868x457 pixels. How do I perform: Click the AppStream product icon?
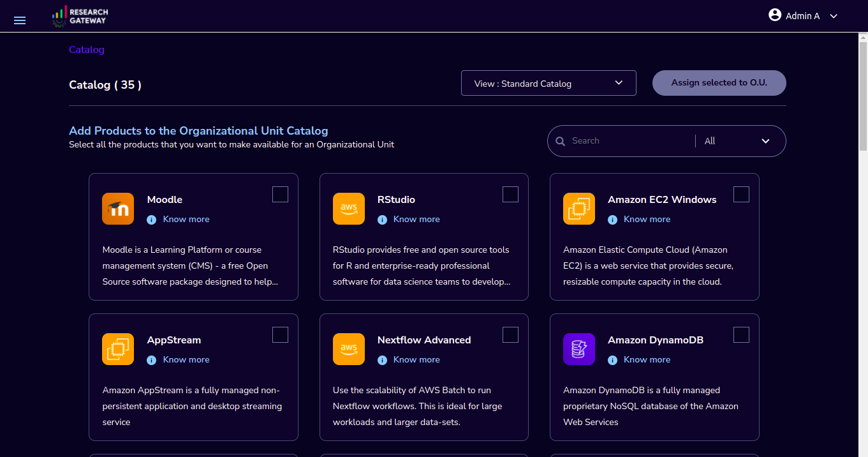tap(118, 349)
